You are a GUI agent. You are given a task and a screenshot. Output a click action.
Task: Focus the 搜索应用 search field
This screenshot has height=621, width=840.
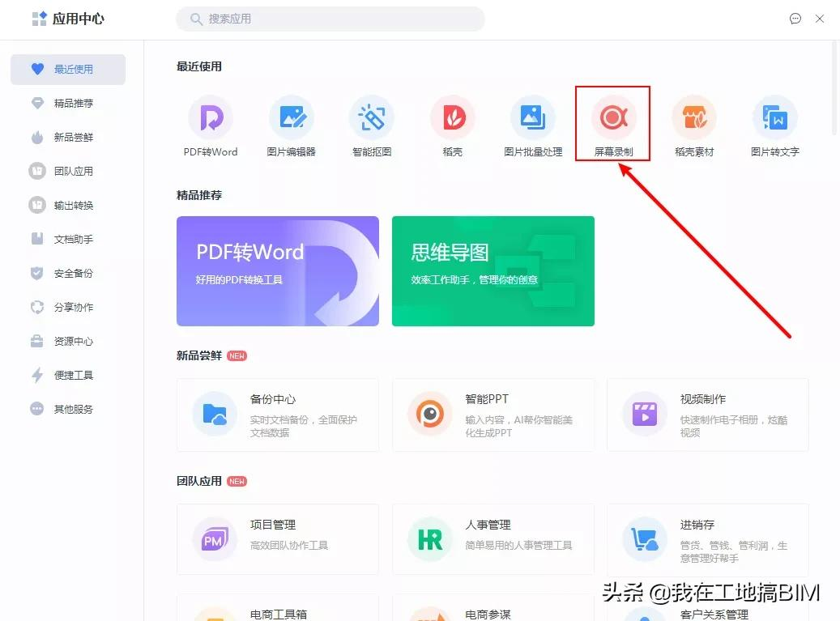click(330, 19)
